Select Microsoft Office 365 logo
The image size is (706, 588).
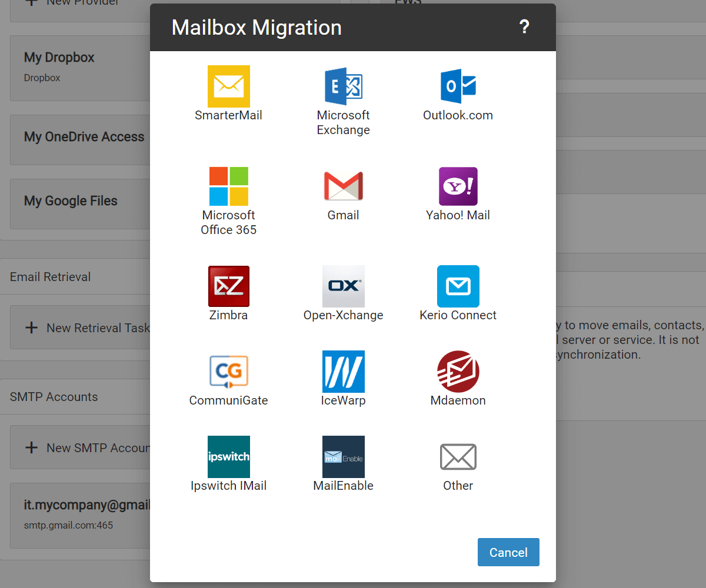229,186
